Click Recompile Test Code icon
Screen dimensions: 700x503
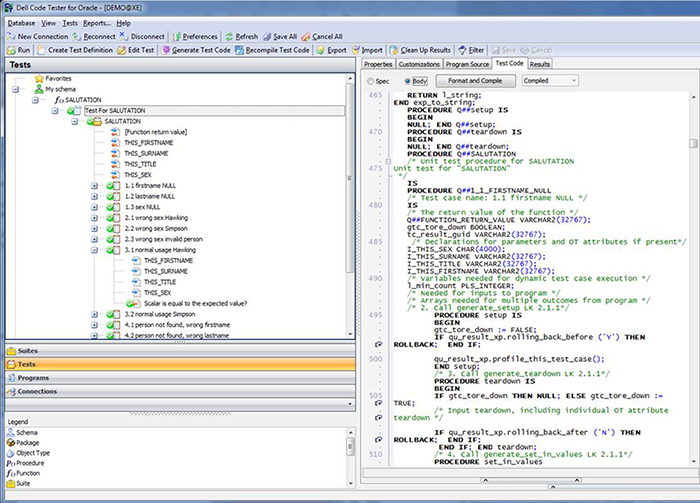point(239,50)
